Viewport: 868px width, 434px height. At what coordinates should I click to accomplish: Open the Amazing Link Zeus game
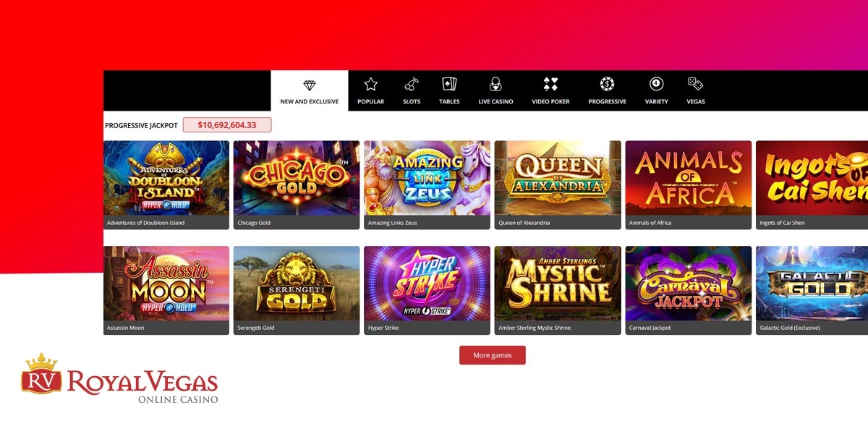coord(427,178)
